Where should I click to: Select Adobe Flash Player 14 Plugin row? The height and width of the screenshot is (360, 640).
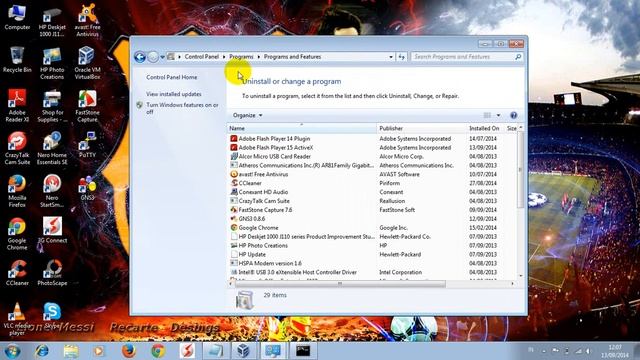pos(371,139)
